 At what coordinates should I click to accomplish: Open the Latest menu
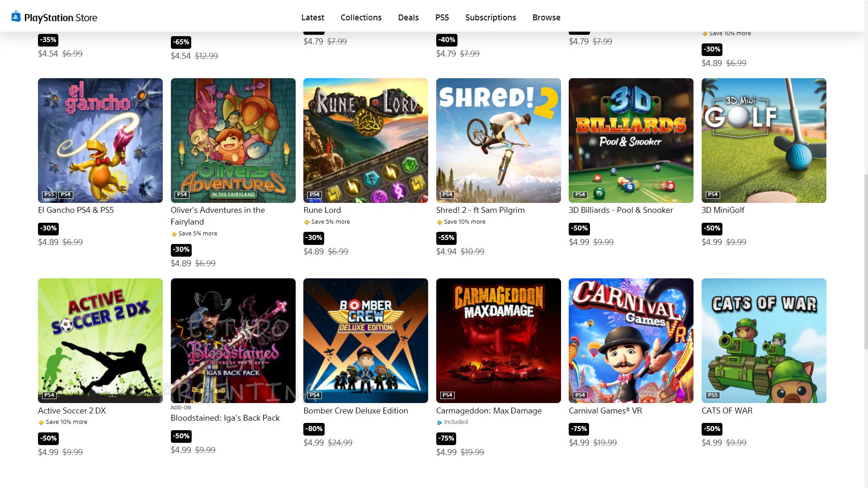313,17
